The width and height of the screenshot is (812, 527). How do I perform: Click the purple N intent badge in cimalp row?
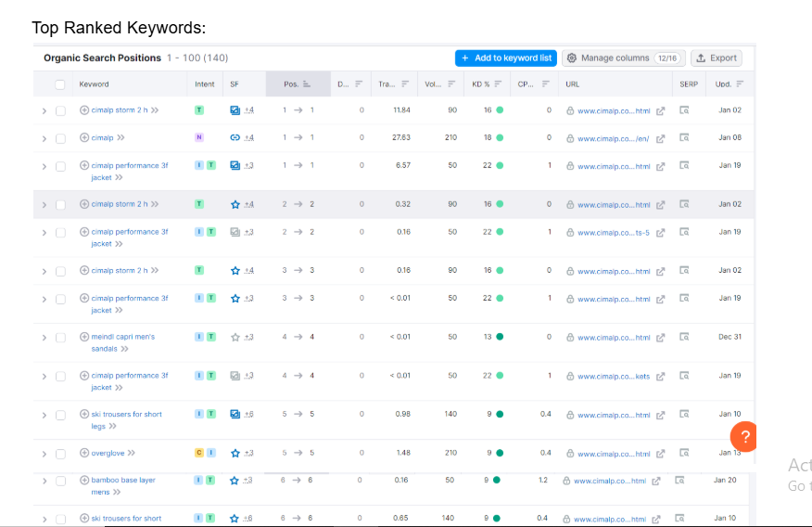coord(199,137)
